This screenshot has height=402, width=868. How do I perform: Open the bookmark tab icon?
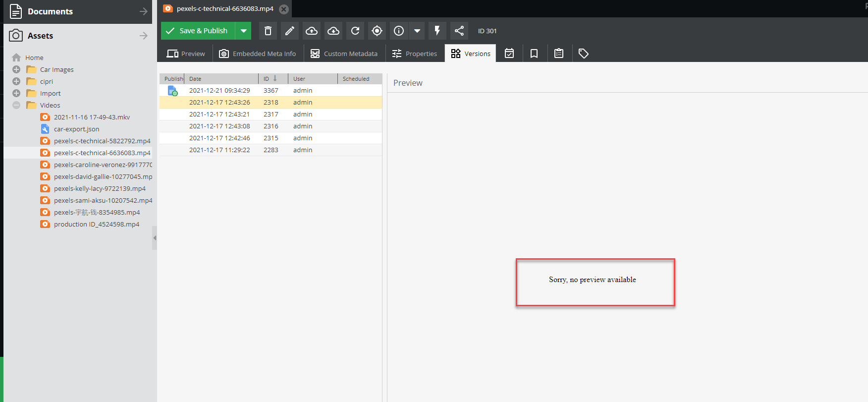pos(534,54)
